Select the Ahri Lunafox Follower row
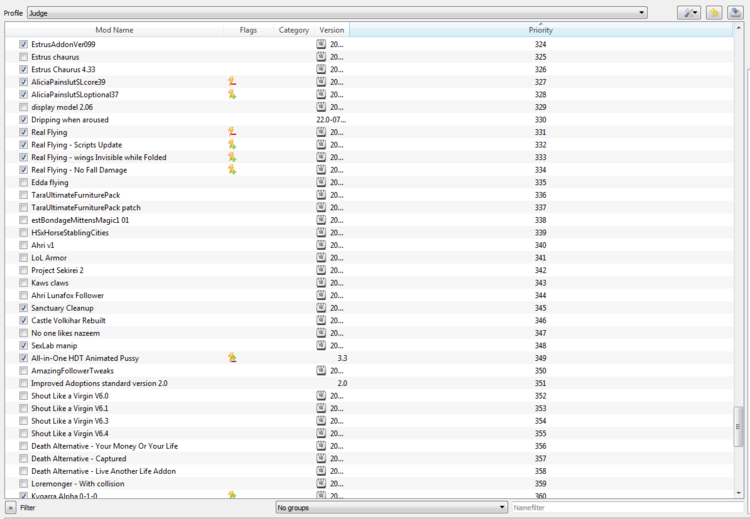This screenshot has width=750, height=519. [x=368, y=295]
